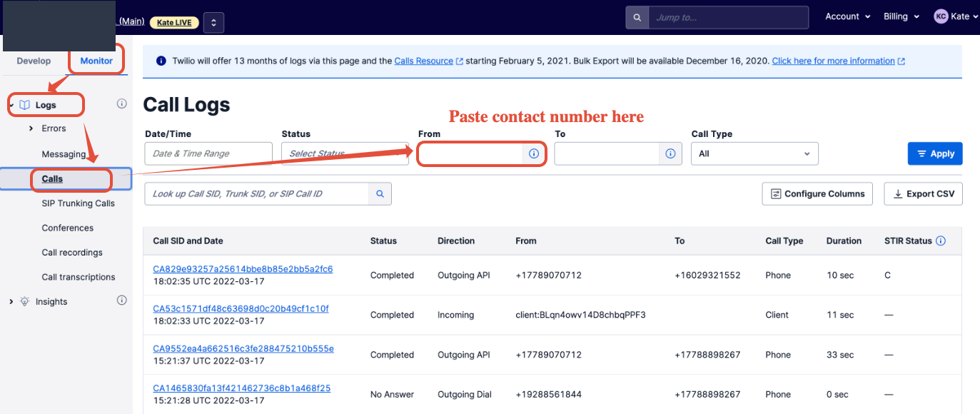Open the account switcher arrows button
Viewport: 980px width, 414px height.
(214, 22)
